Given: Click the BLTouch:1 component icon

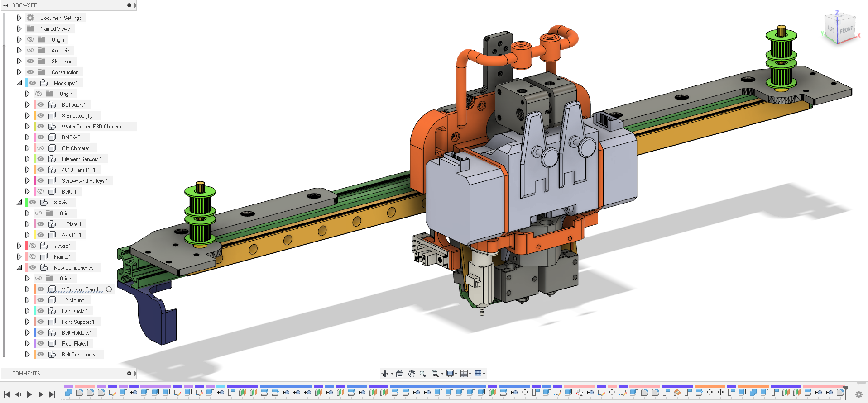Looking at the screenshot, I should [x=52, y=104].
